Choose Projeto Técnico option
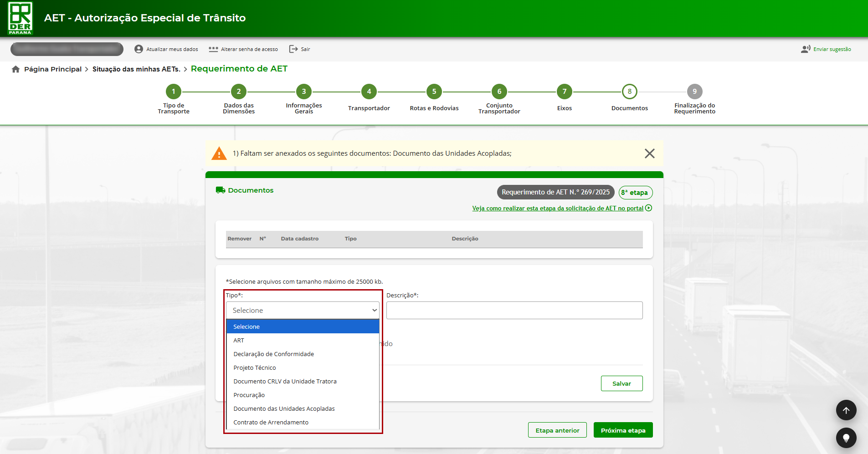 [x=303, y=367]
